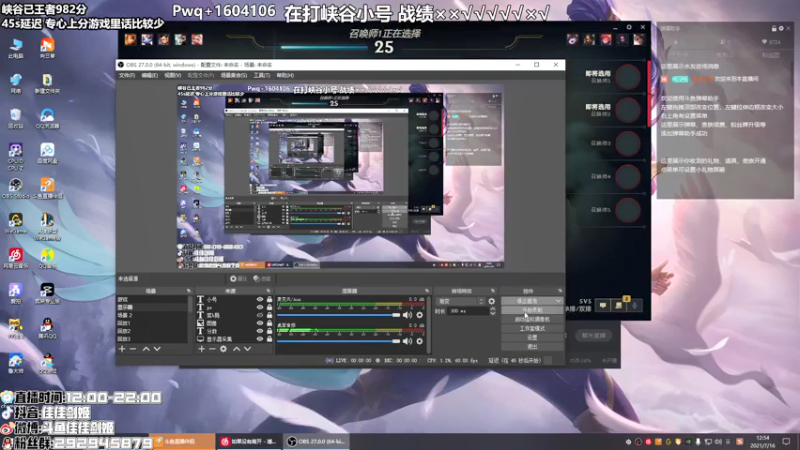This screenshot has height=450, width=800.
Task: Hide the 分数 text source
Action: point(260,331)
